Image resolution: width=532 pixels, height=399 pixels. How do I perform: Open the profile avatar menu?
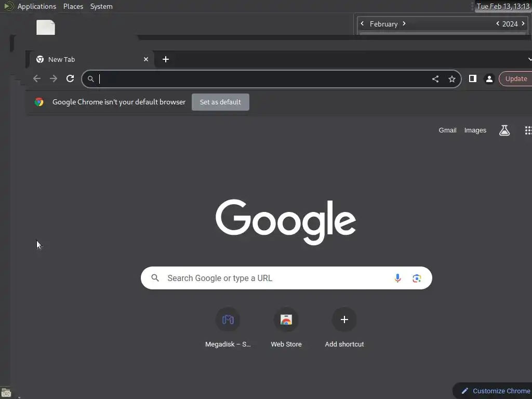pyautogui.click(x=489, y=79)
